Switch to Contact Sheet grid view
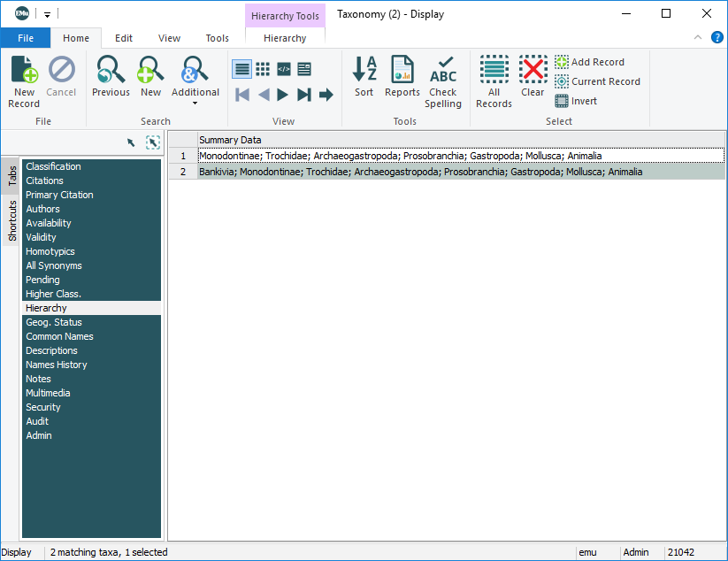 (x=263, y=69)
